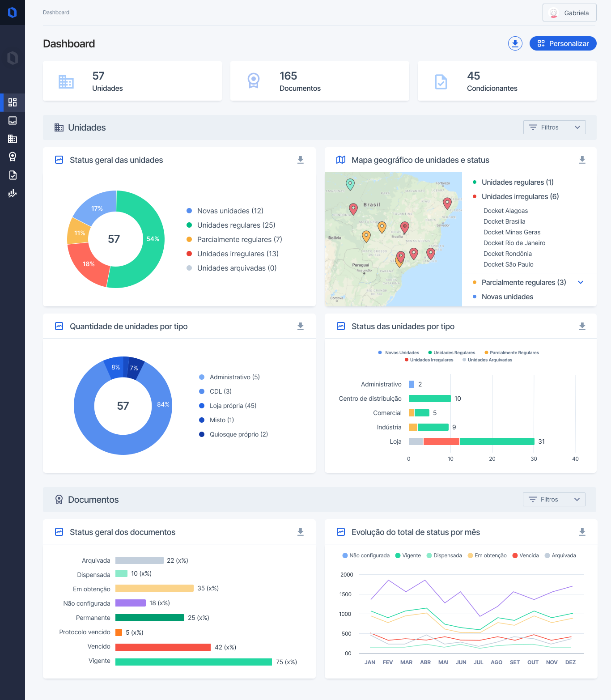Click the faded logo icon in the sidebar
The image size is (611, 700).
[13, 58]
